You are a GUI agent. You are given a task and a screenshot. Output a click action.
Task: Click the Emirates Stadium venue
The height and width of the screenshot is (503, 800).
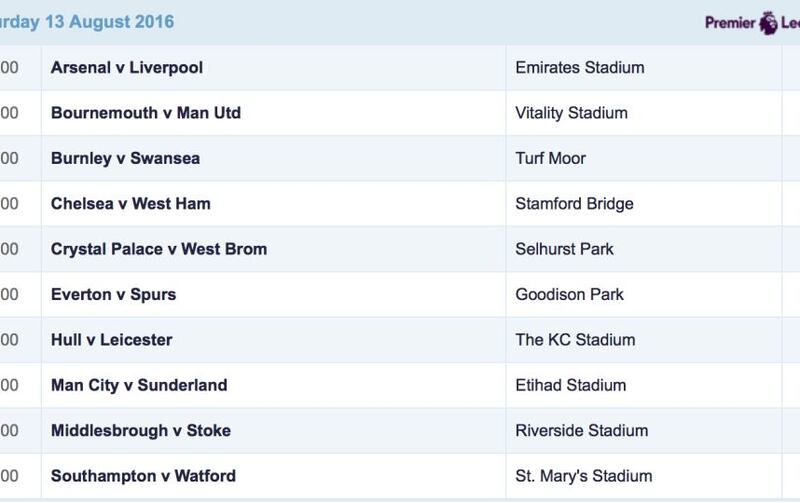pos(580,67)
